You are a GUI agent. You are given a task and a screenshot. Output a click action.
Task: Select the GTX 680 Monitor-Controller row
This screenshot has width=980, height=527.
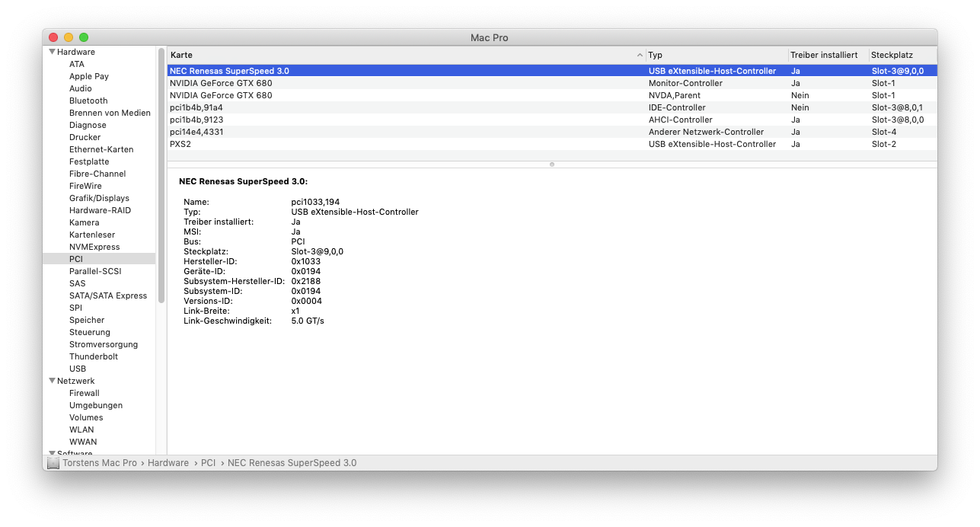(552, 83)
